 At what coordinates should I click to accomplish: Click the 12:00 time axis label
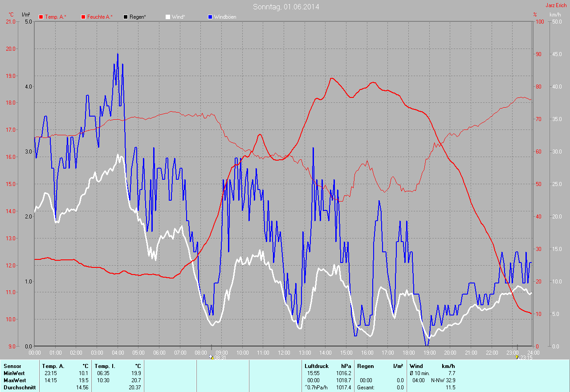[284, 352]
